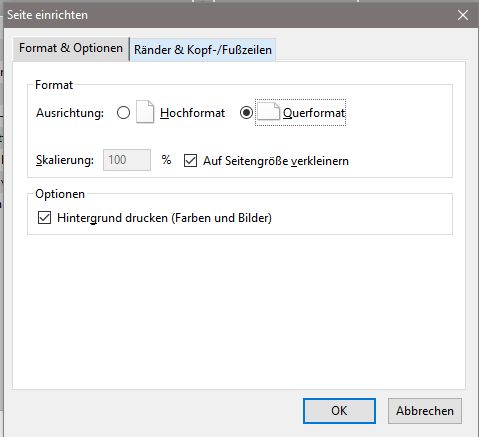479x437 pixels.
Task: Click the portrait page icon
Action: [x=145, y=112]
